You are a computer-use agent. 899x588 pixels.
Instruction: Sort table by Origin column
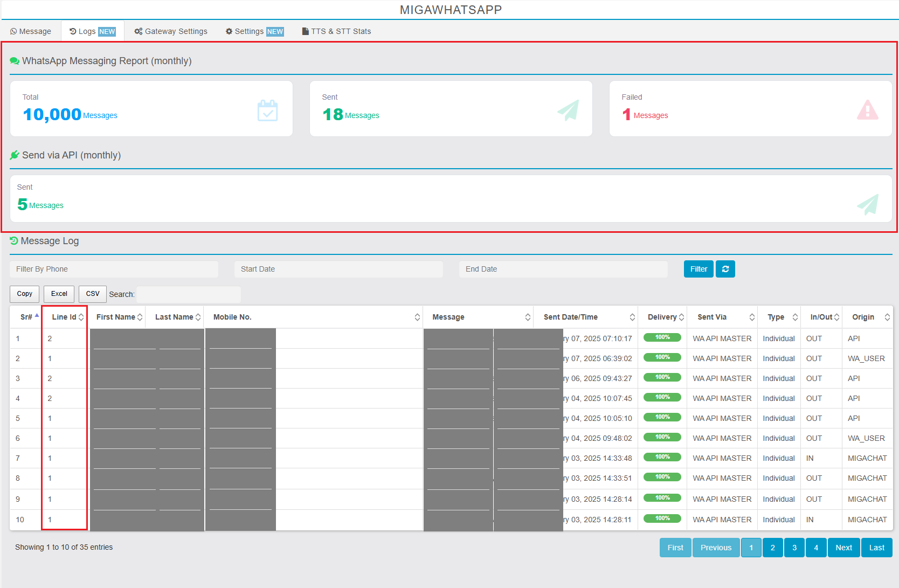(x=863, y=317)
